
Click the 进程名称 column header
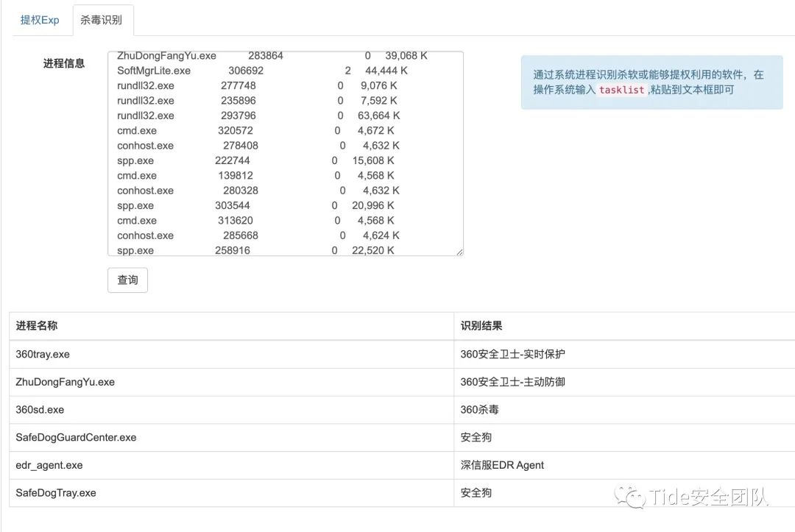(232, 326)
